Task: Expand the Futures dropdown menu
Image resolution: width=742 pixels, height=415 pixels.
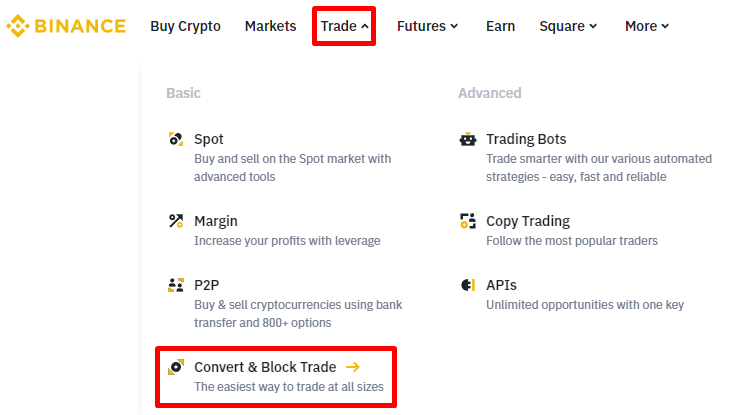Action: tap(427, 26)
